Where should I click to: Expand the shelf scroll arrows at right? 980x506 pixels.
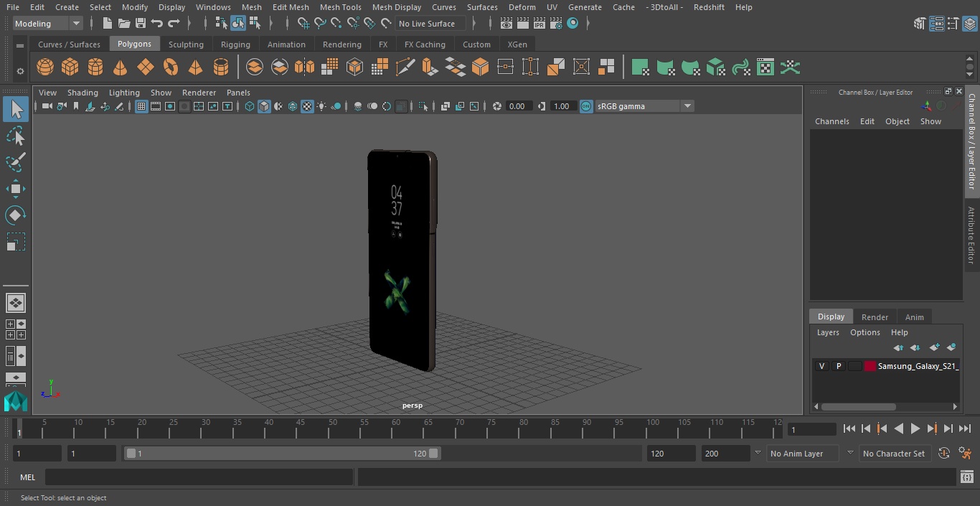pyautogui.click(x=969, y=67)
